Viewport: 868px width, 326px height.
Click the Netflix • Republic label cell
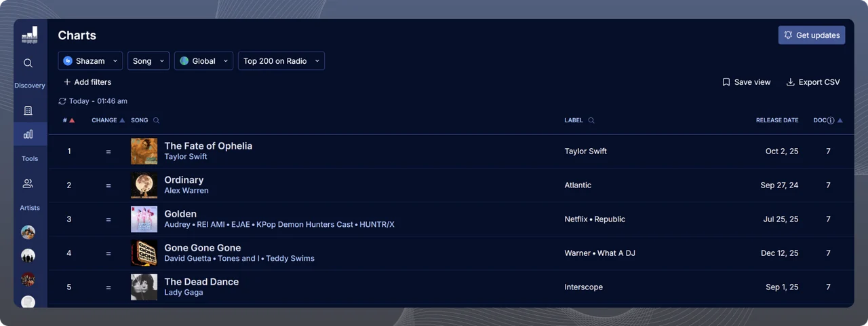(595, 219)
